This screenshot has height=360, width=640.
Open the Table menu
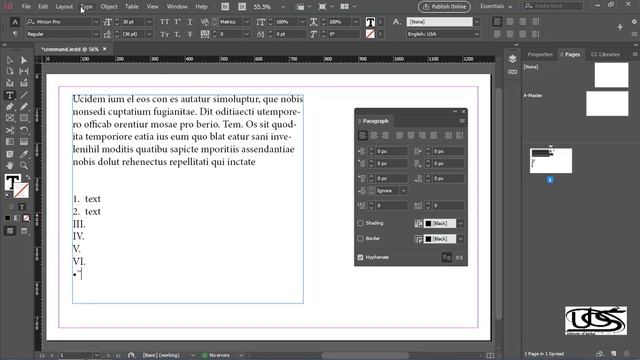pos(132,7)
